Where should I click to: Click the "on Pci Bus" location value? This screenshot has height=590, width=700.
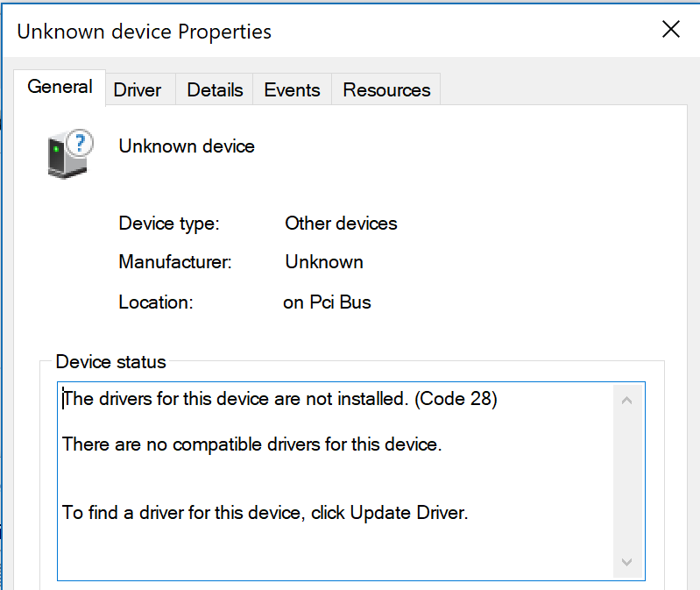click(327, 302)
